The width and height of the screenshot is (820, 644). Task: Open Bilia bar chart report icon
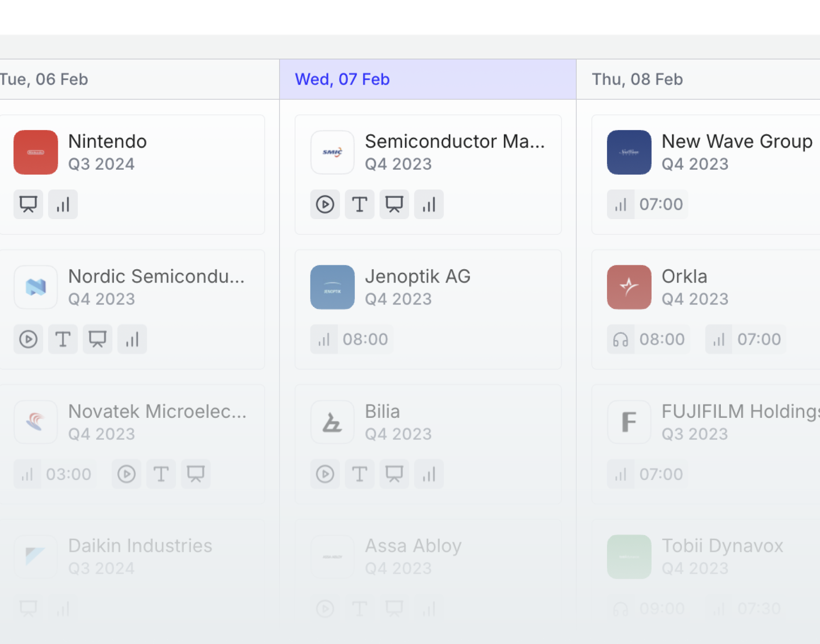click(x=429, y=474)
